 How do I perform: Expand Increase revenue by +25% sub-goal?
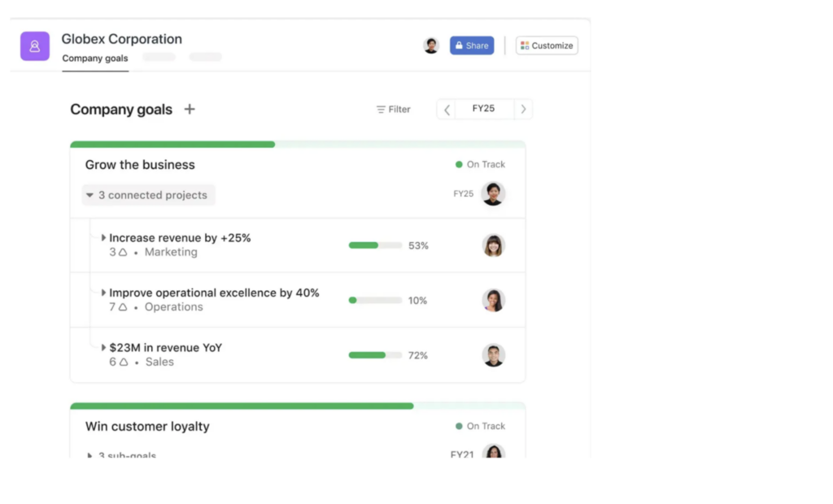103,238
